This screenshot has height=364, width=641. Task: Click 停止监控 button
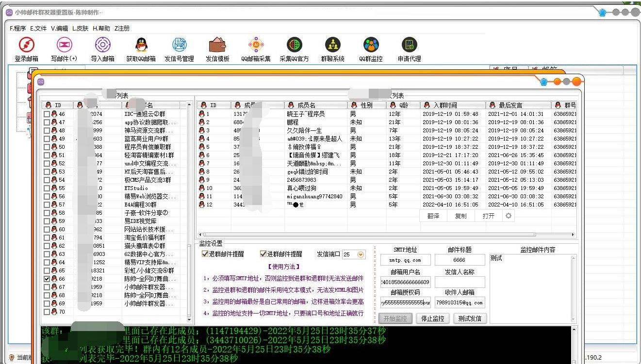point(432,318)
